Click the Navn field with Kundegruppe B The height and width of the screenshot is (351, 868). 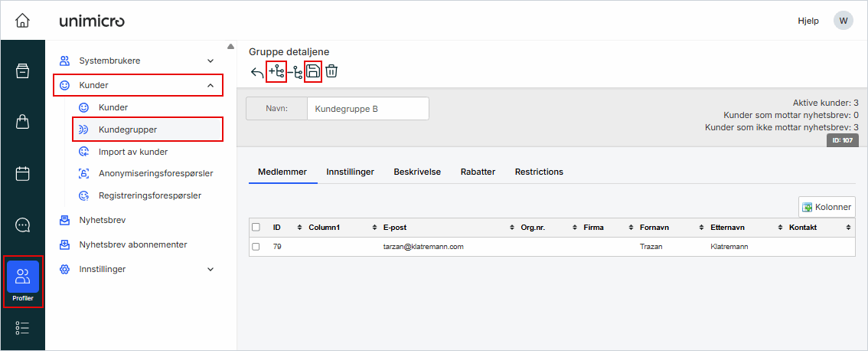pyautogui.click(x=367, y=109)
